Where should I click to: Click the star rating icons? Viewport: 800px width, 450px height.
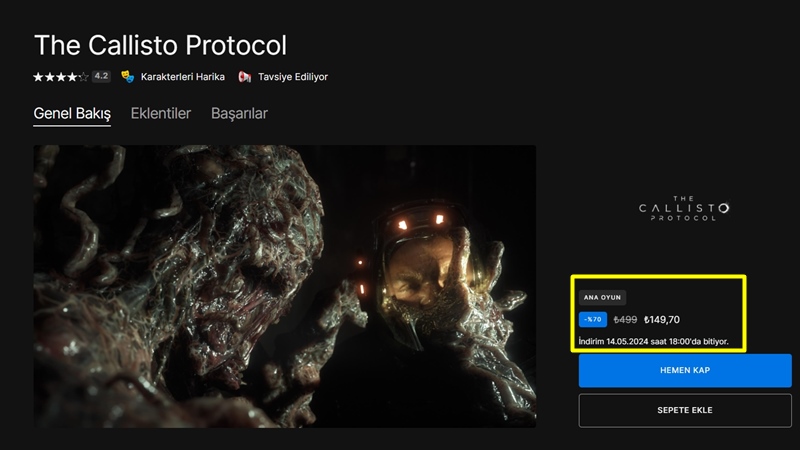[x=61, y=77]
